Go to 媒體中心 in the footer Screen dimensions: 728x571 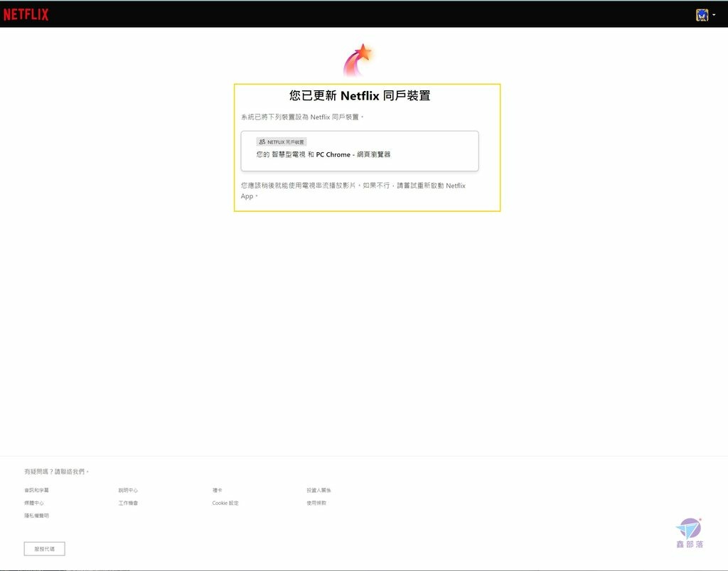(x=34, y=503)
